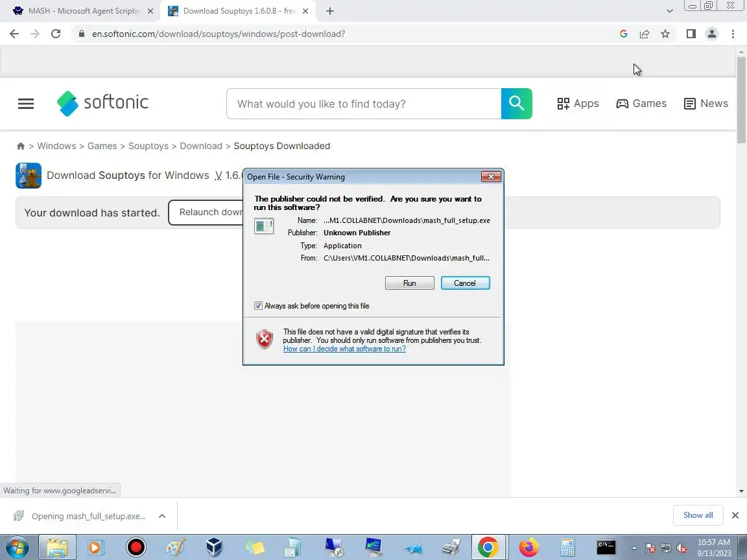Reload the Softonic page
Viewport: 747px width, 560px height.
point(56,34)
